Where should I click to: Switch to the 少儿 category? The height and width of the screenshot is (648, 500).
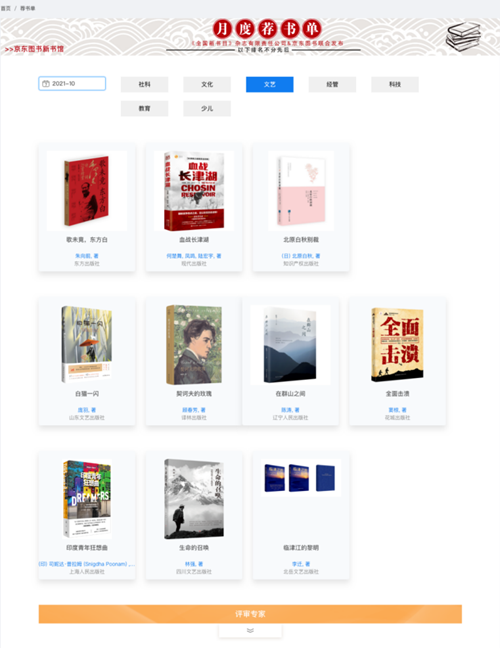(207, 109)
